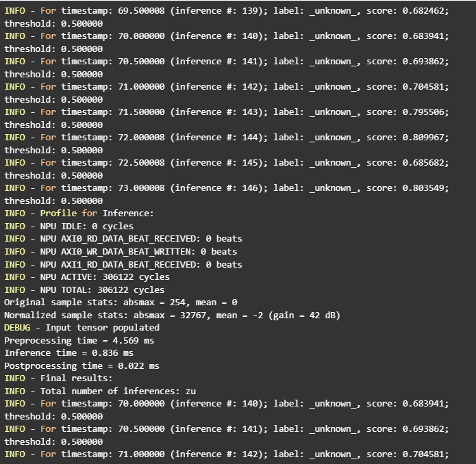
Task: Click the DEBUG 'Input tensor populated' line
Action: coord(82,328)
